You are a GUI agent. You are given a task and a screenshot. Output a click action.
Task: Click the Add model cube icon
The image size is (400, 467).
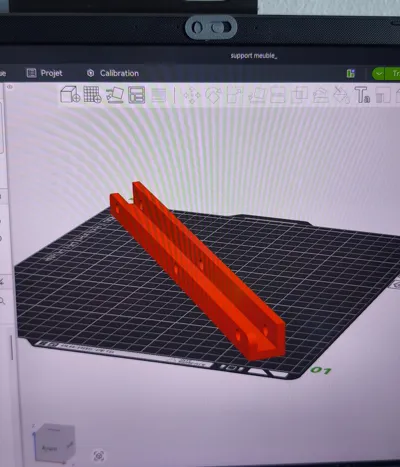click(70, 95)
